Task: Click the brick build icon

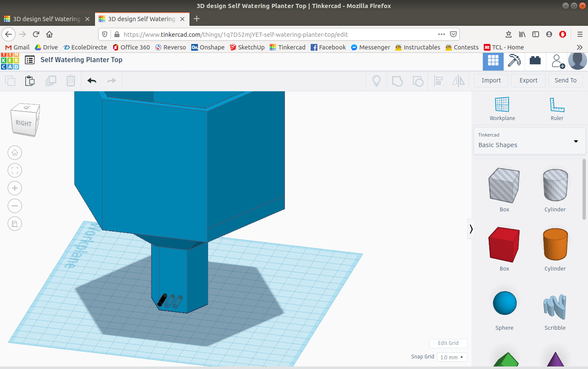Action: click(x=535, y=60)
